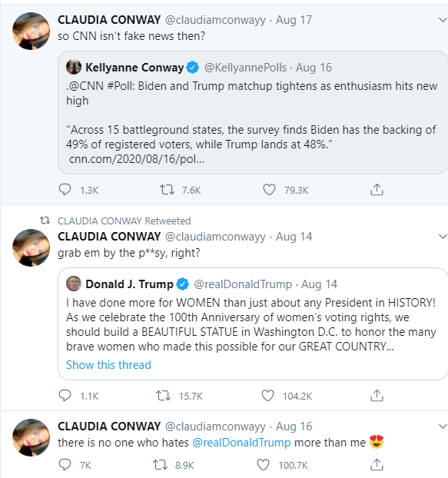Viewport: 448px width, 478px height.
Task: Open the cnn.com/2020/08/16 article link
Action: (x=137, y=159)
